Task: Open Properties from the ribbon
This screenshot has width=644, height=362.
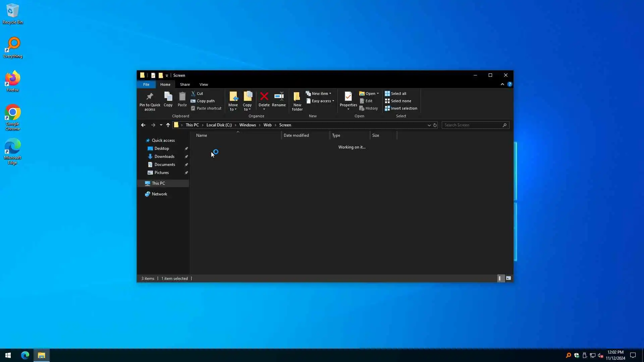Action: point(348,97)
